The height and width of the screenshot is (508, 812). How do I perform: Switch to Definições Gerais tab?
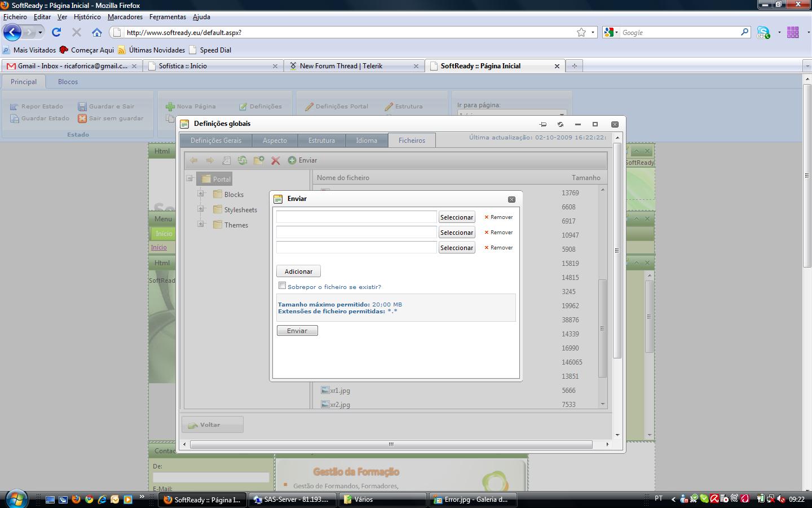(216, 141)
